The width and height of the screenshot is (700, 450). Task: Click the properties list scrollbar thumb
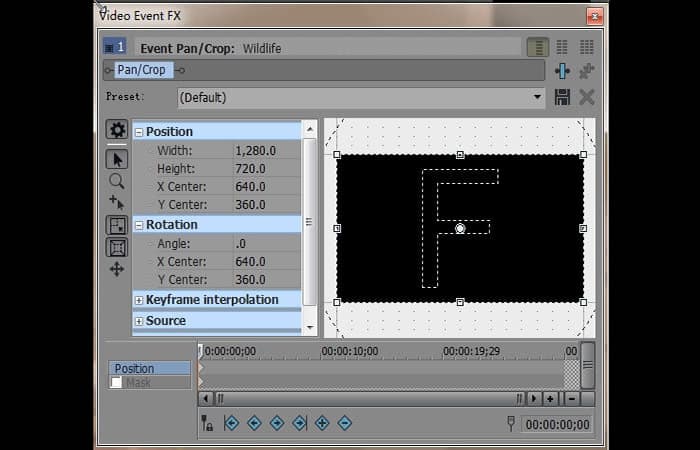[x=309, y=222]
